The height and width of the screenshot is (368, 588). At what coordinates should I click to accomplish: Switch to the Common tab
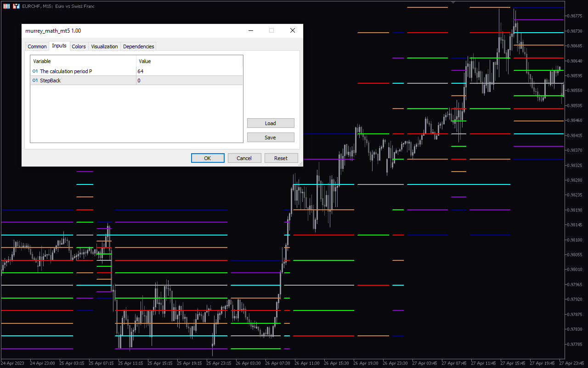37,46
